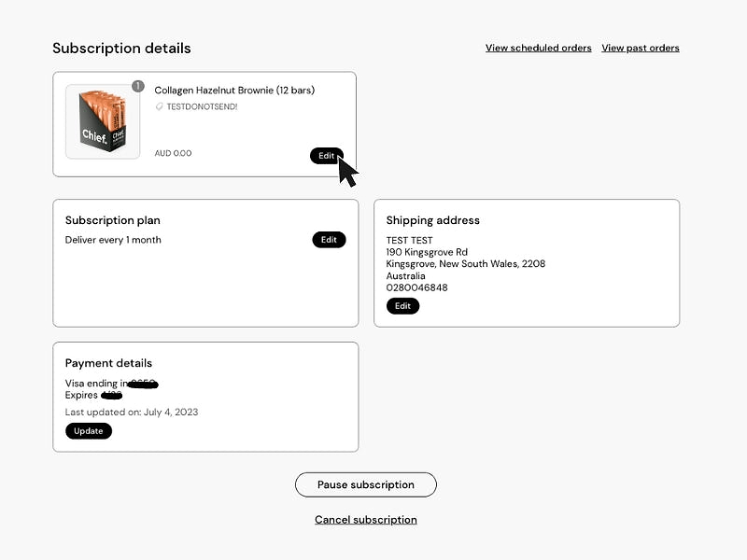Click the Pause subscription button
Image resolution: width=747 pixels, height=560 pixels.
coord(366,484)
